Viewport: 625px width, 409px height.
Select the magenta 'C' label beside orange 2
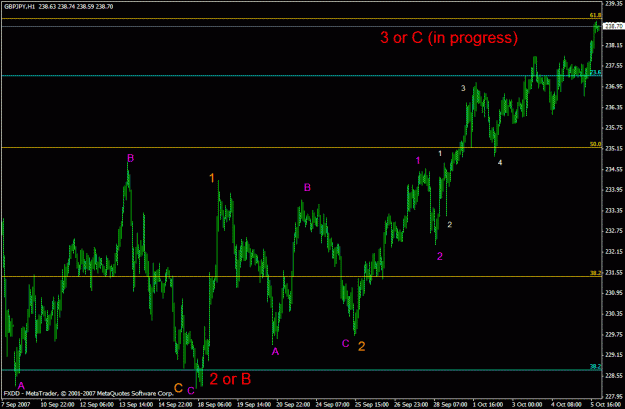coord(345,343)
